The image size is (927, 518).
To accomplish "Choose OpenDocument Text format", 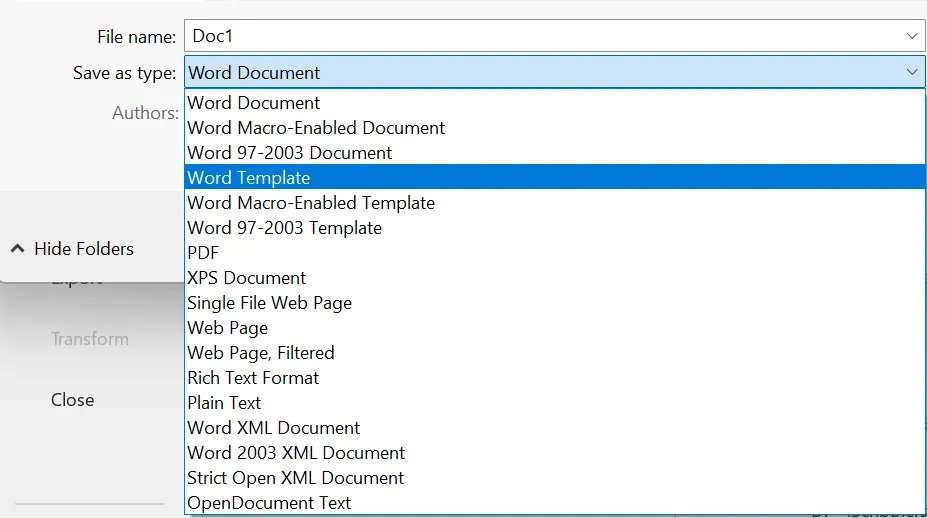I will click(x=555, y=503).
